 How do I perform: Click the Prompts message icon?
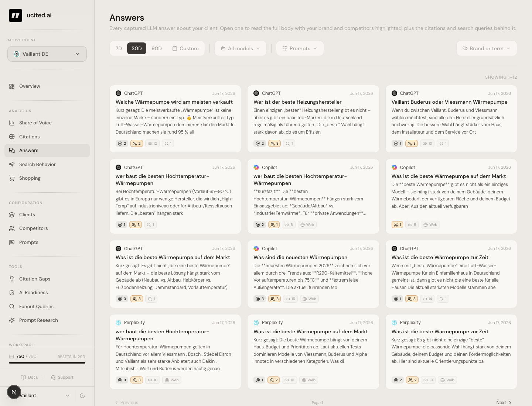tap(12, 242)
